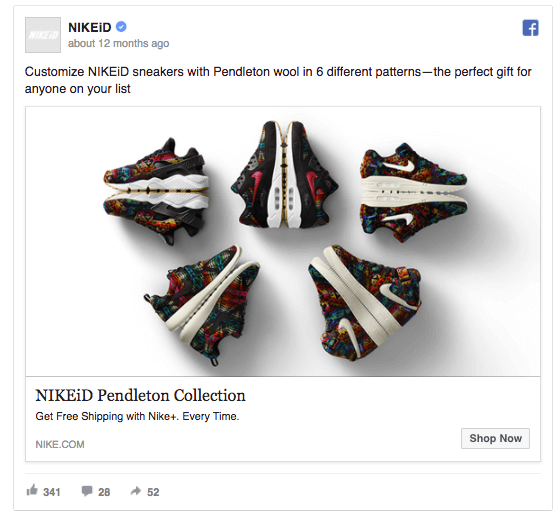Click the 'Get Free Shipping with Nike+' text
This screenshot has height=519, width=559.
pos(106,416)
